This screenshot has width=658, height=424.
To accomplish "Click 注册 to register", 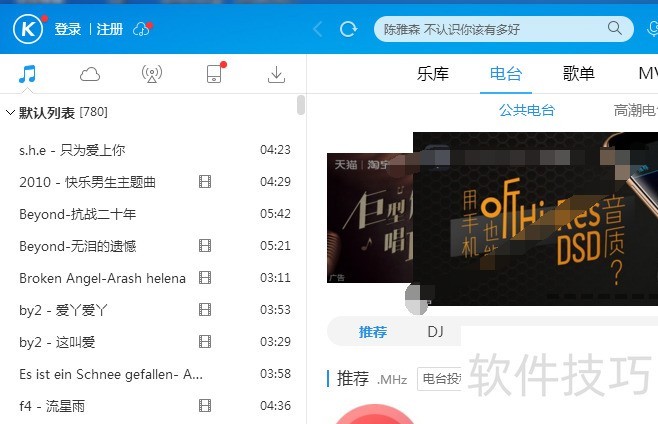I will click(x=110, y=29).
